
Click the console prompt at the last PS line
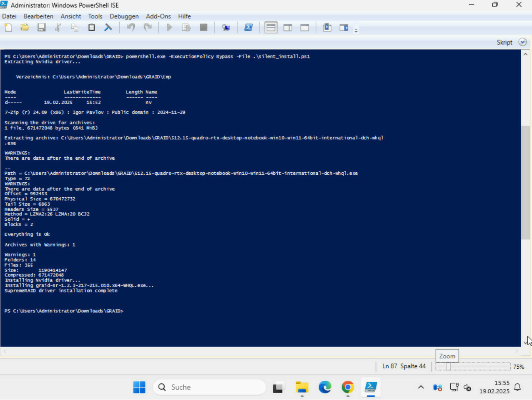(64, 311)
